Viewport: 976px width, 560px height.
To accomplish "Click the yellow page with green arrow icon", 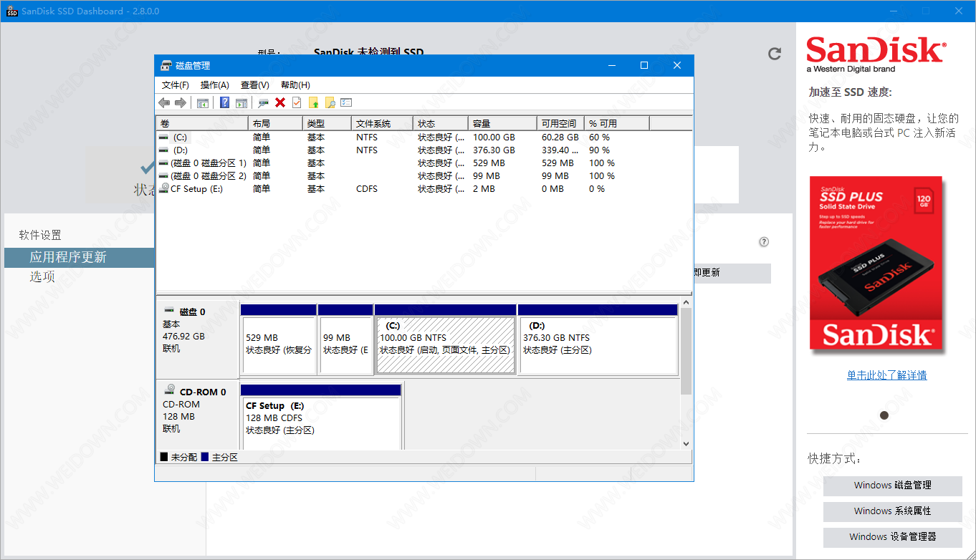I will pyautogui.click(x=313, y=102).
